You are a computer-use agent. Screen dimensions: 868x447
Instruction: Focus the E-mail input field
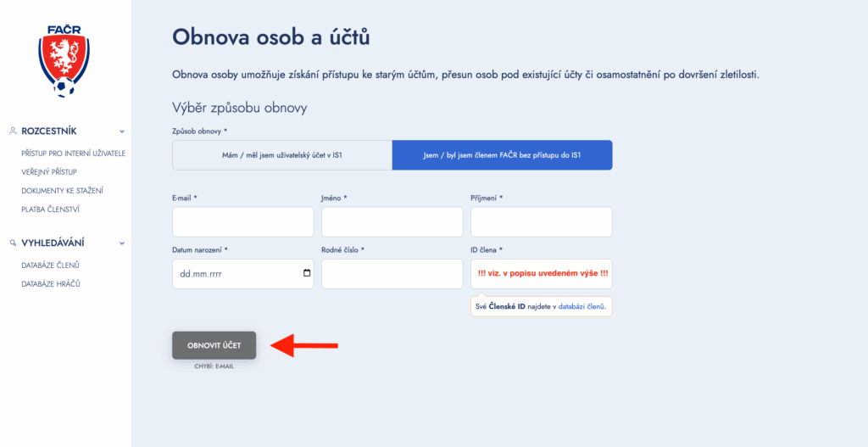(x=242, y=222)
